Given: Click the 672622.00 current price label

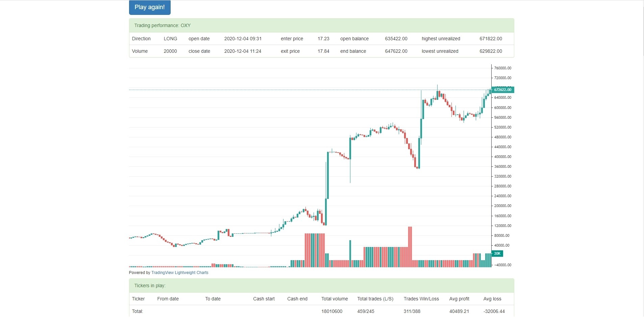Looking at the screenshot, I should (x=502, y=90).
